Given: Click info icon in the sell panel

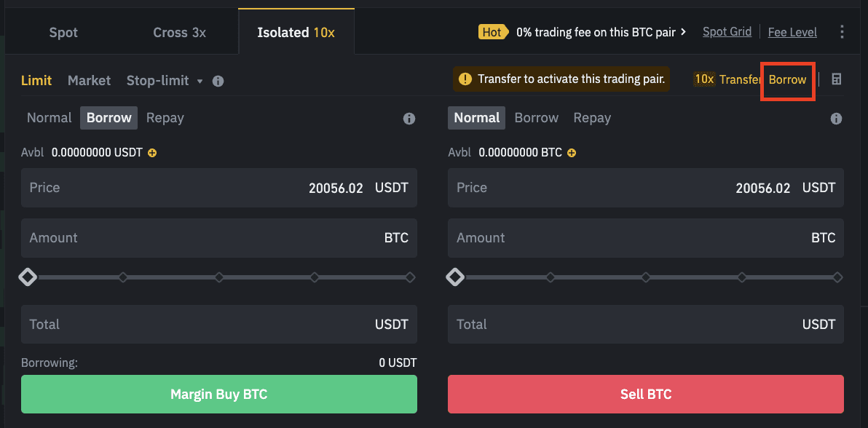Looking at the screenshot, I should coord(836,118).
